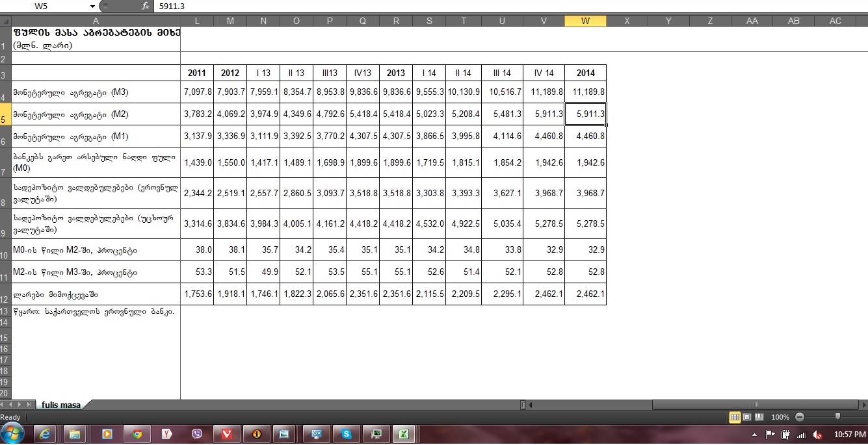The width and height of the screenshot is (868, 445).
Task: Click the Name Box showing W5
Action: [x=46, y=6]
